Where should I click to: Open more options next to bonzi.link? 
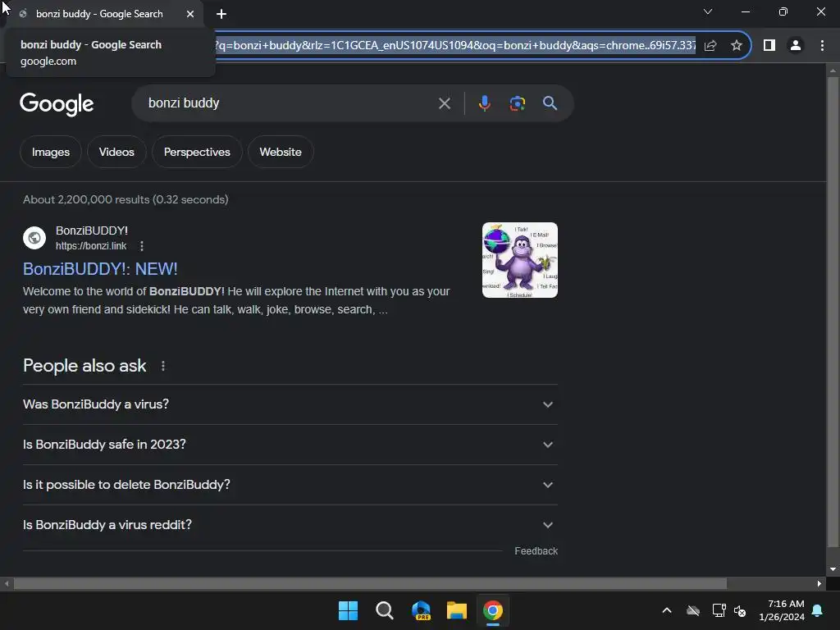141,246
